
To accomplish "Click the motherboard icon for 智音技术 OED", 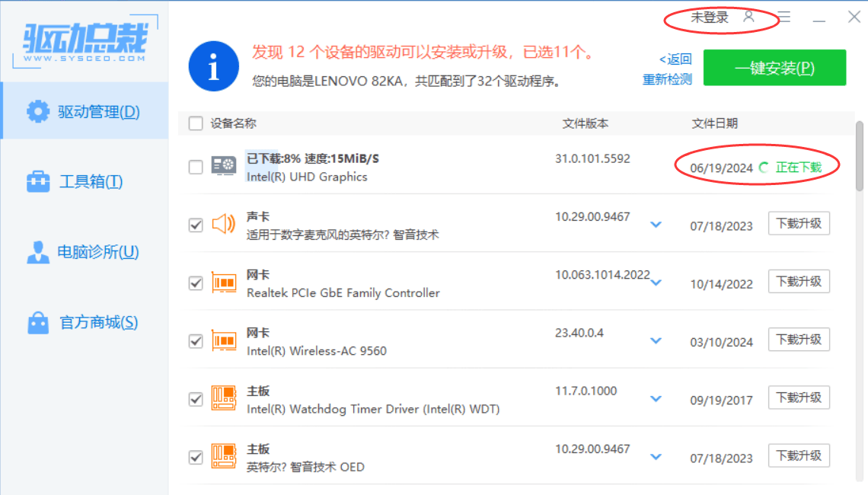I will pyautogui.click(x=224, y=457).
